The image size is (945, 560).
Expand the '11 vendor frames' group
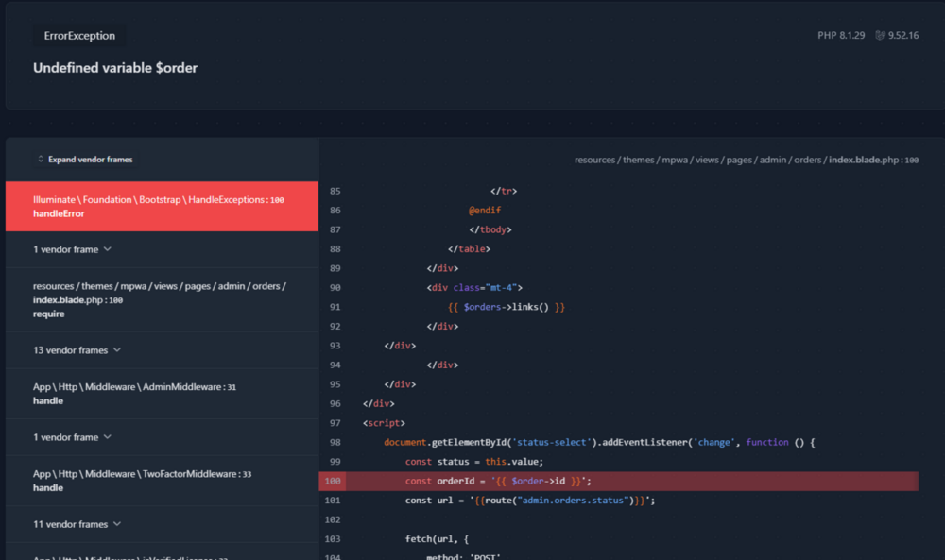[77, 524]
